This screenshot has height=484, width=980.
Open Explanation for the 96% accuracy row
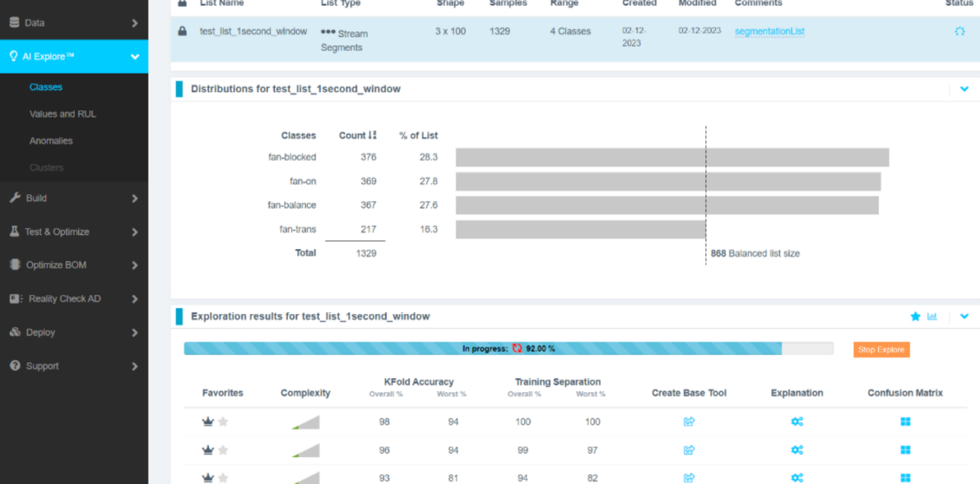[x=797, y=450]
